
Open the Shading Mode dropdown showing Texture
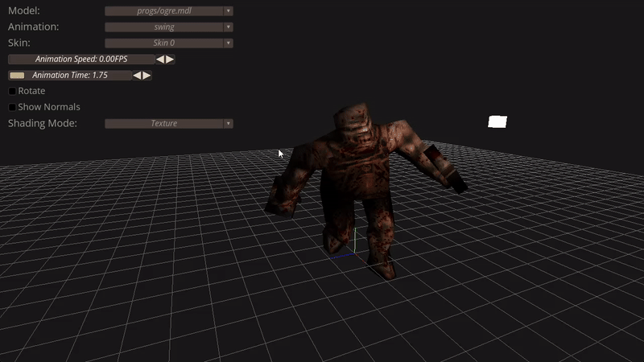click(169, 124)
